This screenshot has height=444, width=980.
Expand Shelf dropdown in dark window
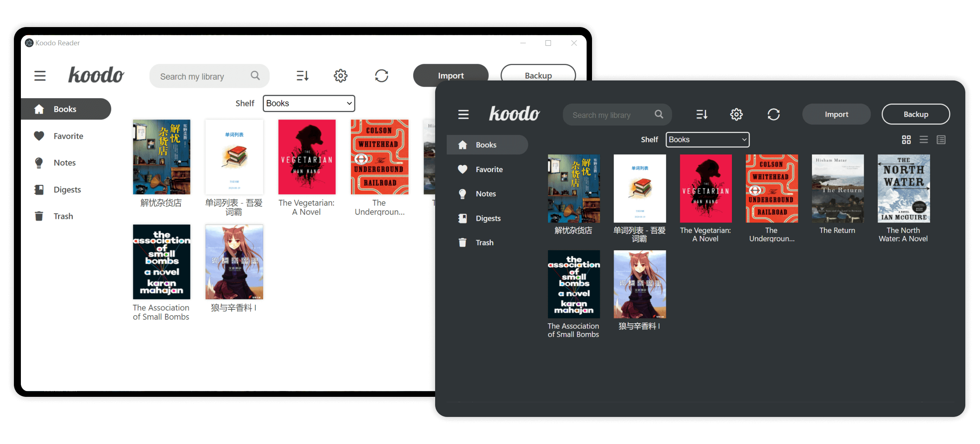tap(707, 140)
